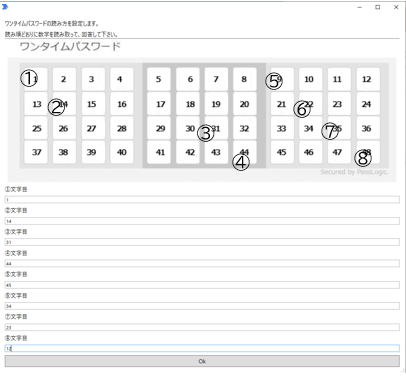Image resolution: width=406 pixels, height=376 pixels.
Task: Focus the sixth character input field containing 34
Action: [x=202, y=306]
